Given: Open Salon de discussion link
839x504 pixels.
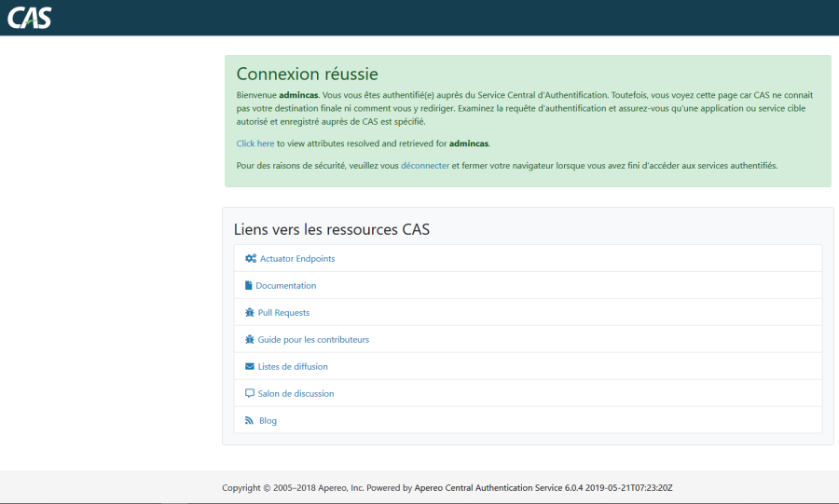Looking at the screenshot, I should coord(296,394).
